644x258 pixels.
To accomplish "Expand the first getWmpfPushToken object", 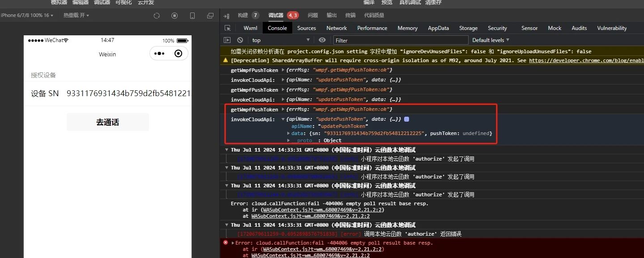I will pos(282,70).
